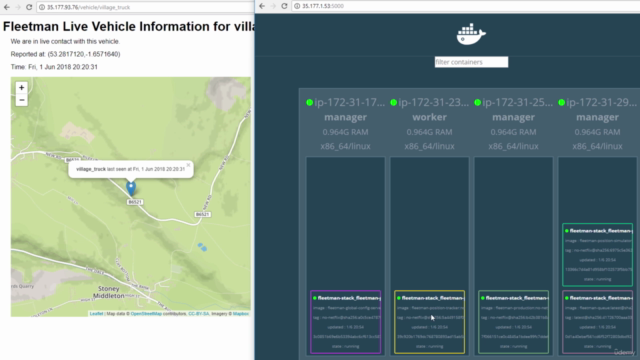Click the green status dot of ip-172-31-17 node
Screen dimensions: 640x360
309,102
